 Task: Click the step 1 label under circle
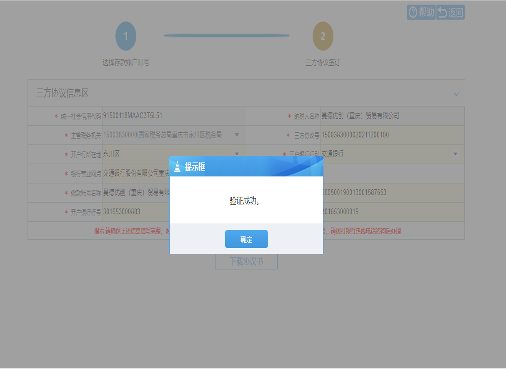[126, 62]
